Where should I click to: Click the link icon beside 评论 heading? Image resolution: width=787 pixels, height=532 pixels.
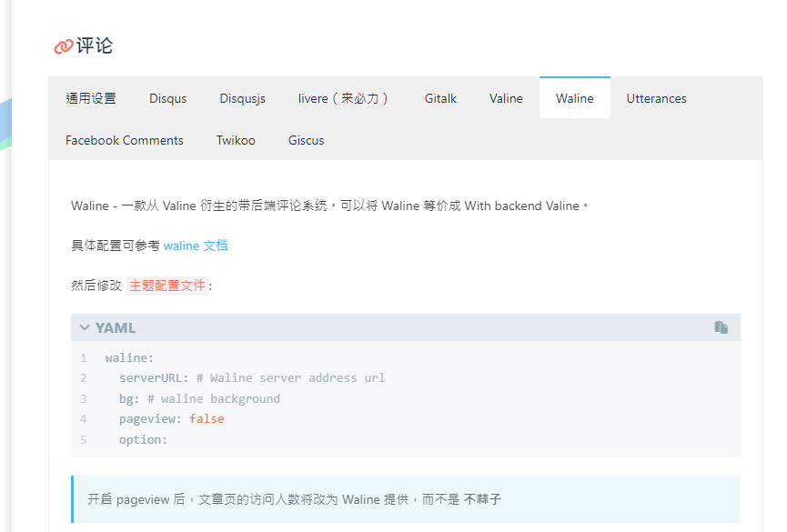63,46
